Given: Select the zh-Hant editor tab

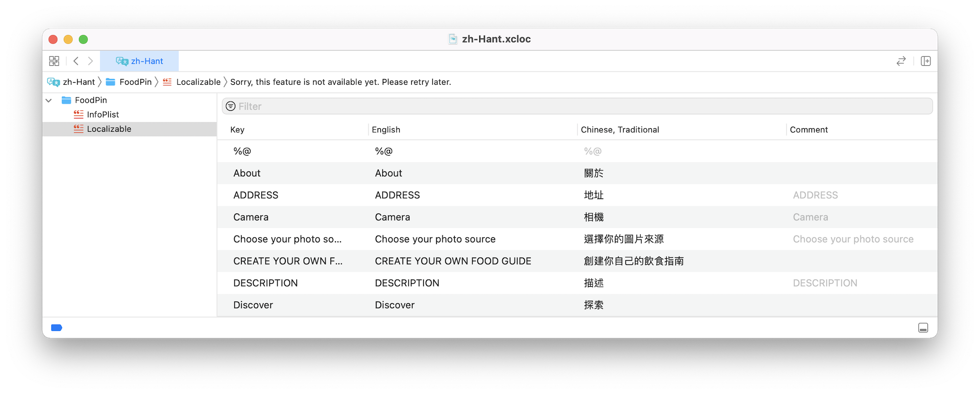Looking at the screenshot, I should [139, 61].
